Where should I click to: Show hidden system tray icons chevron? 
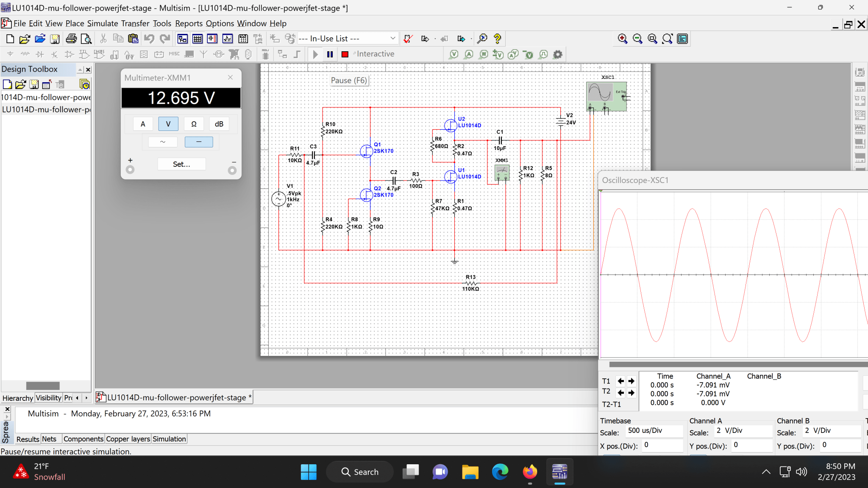click(x=766, y=471)
